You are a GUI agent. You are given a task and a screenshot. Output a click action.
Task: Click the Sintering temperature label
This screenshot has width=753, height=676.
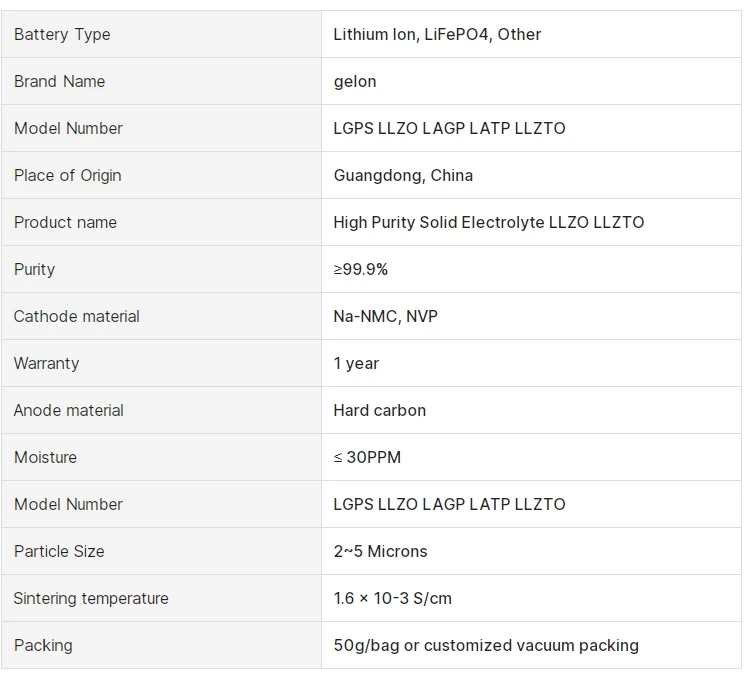(x=91, y=598)
